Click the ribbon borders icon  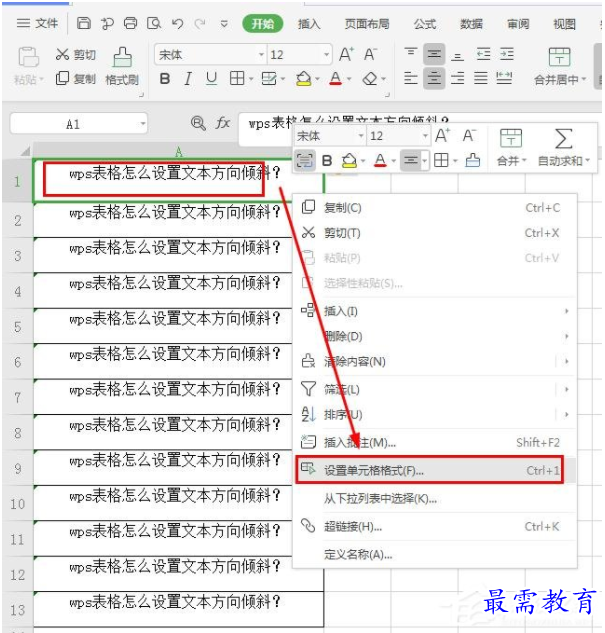(237, 78)
